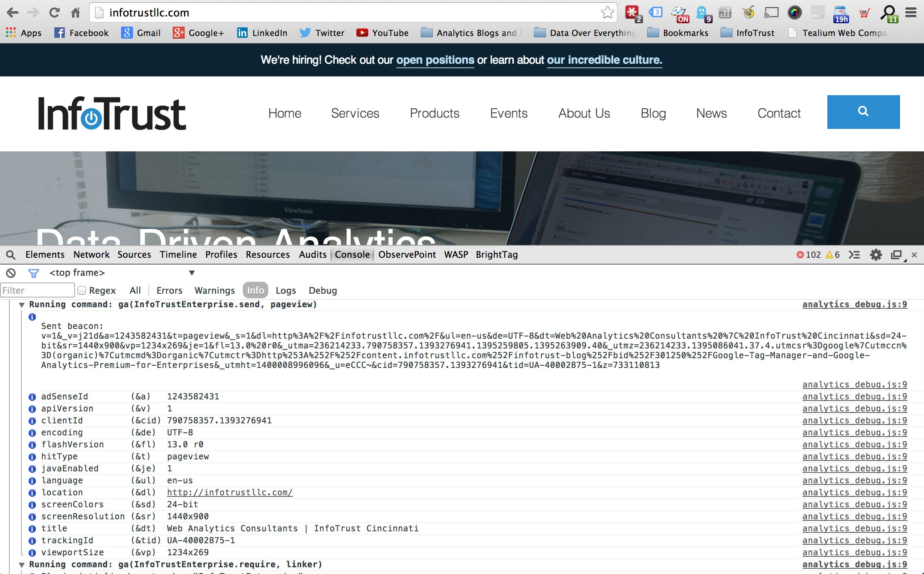The width and height of the screenshot is (924, 574).
Task: Click the console filter funnel icon
Action: (x=33, y=272)
